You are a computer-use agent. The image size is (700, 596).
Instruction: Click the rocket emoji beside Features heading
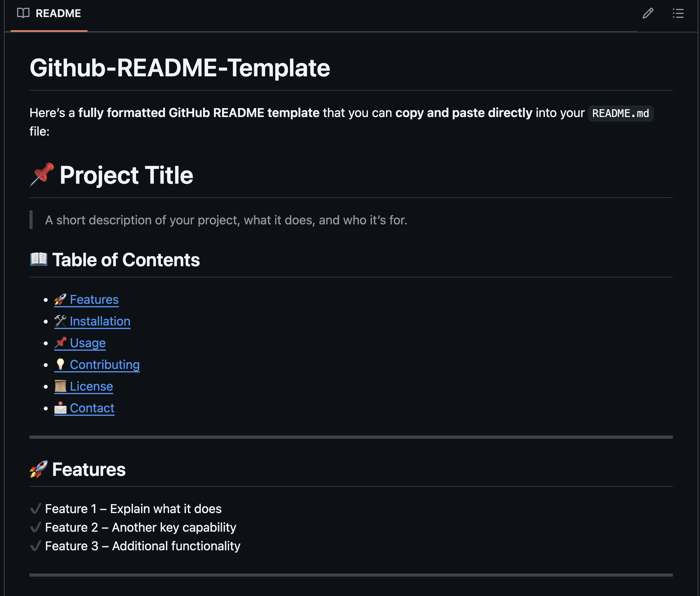pos(39,469)
